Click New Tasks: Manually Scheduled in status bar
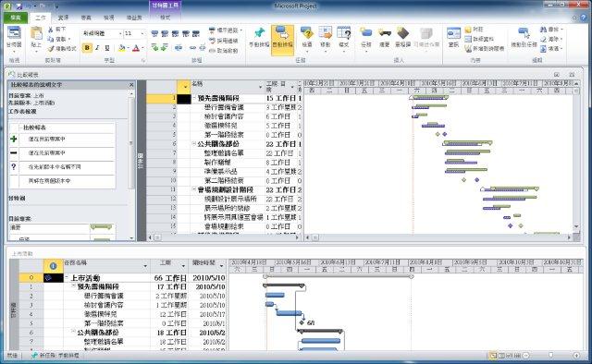This screenshot has width=592, height=364. coord(55,356)
